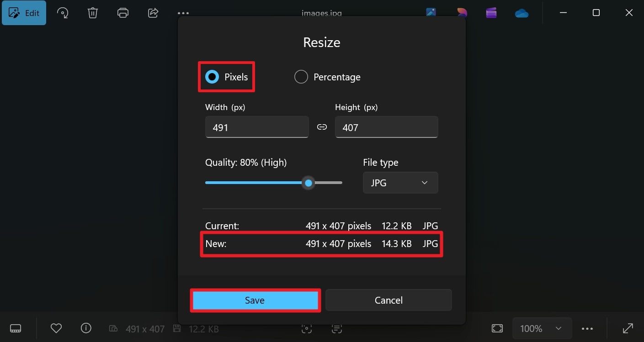Viewport: 644px width, 342px height.
Task: Open the Designer app icon
Action: coord(462,13)
